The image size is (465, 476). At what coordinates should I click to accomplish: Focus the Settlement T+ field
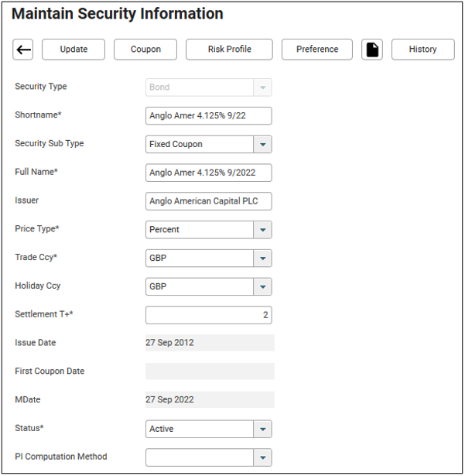tap(209, 315)
